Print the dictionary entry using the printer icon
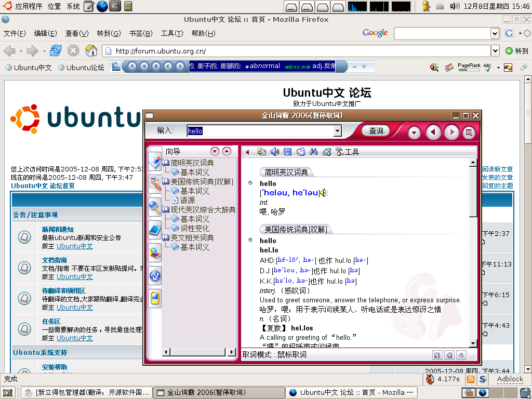 301,152
